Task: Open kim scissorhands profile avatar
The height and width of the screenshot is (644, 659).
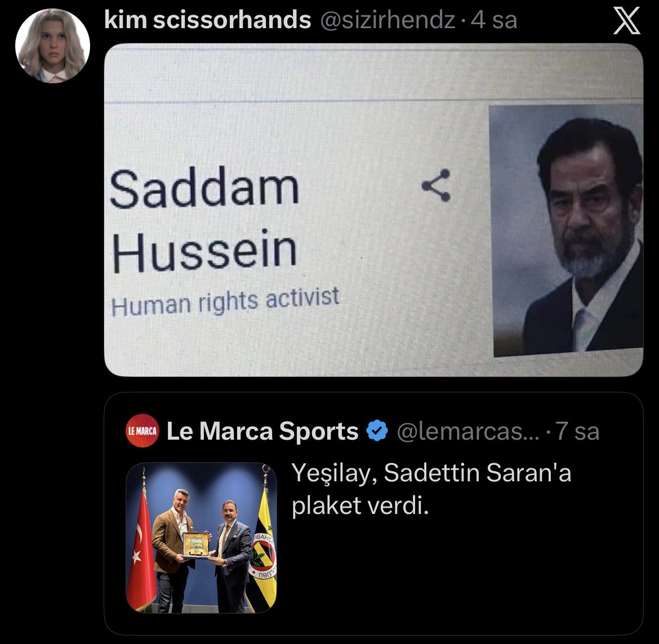Action: pos(52,46)
